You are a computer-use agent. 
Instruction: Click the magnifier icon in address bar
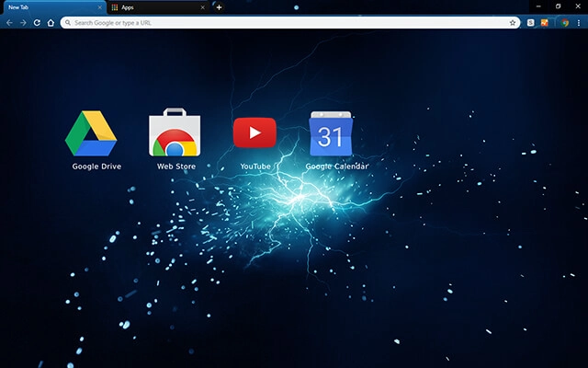coord(67,23)
